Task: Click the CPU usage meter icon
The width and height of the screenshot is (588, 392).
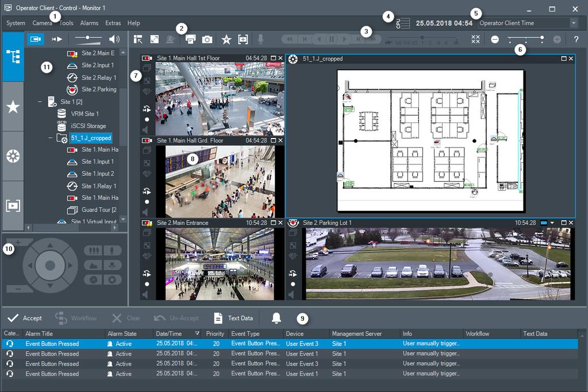Action: tap(403, 23)
